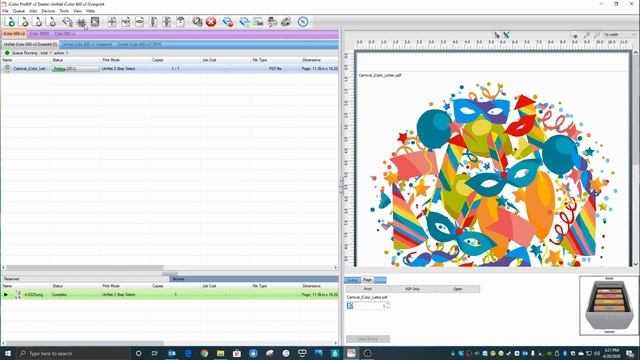Click the preview scroll-up arrow
The height and width of the screenshot is (360, 640).
click(636, 53)
